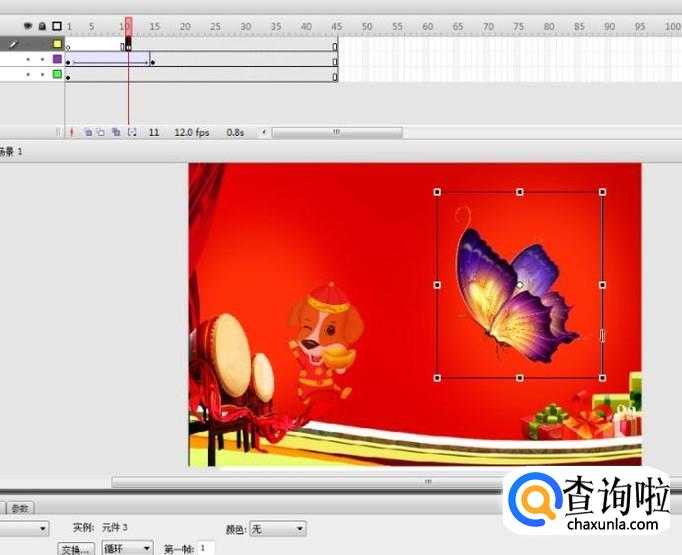Click the padlock icon above the layers

click(42, 26)
